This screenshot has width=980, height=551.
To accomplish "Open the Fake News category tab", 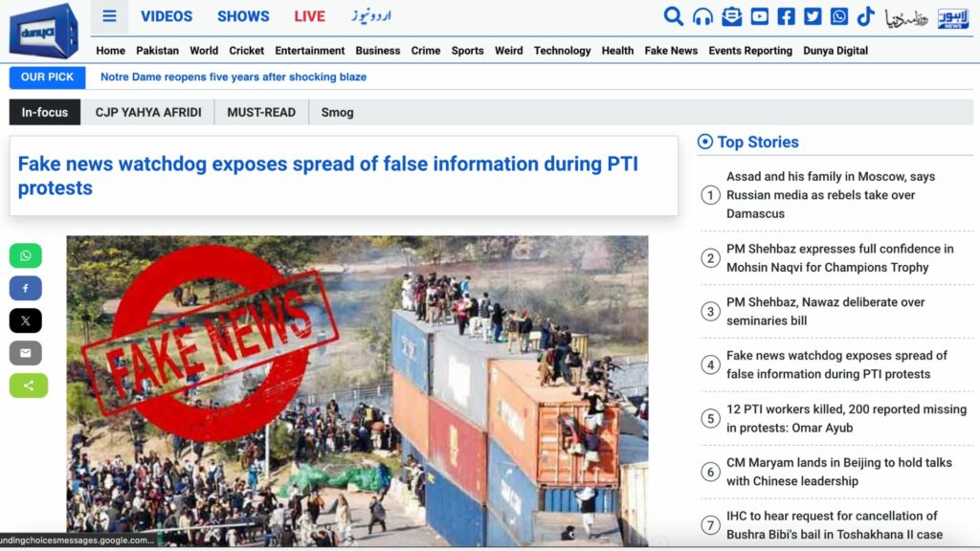I will (671, 51).
